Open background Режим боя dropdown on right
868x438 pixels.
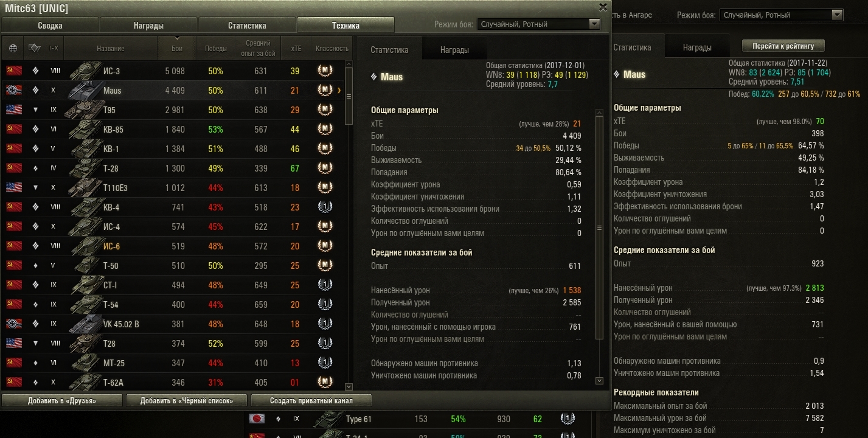tap(781, 15)
